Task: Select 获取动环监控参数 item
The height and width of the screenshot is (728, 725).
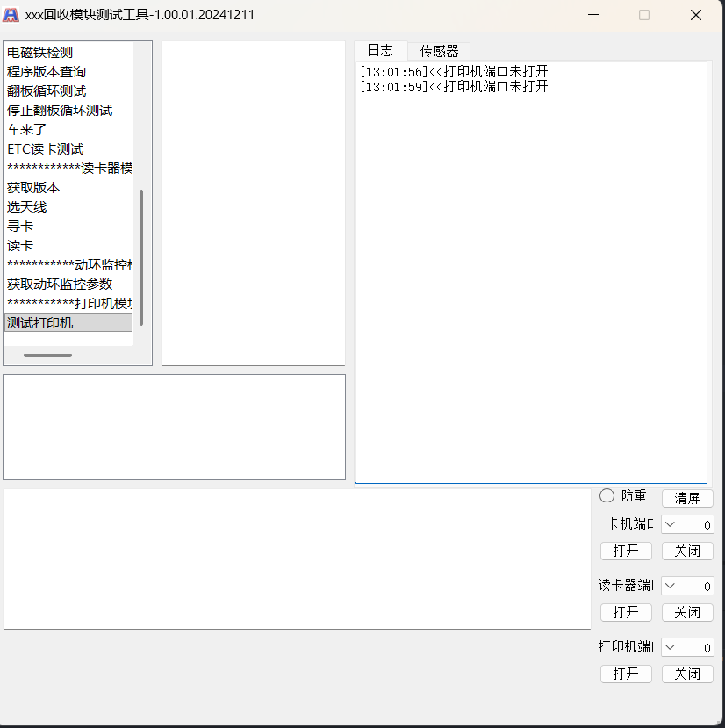Action: pos(68,285)
